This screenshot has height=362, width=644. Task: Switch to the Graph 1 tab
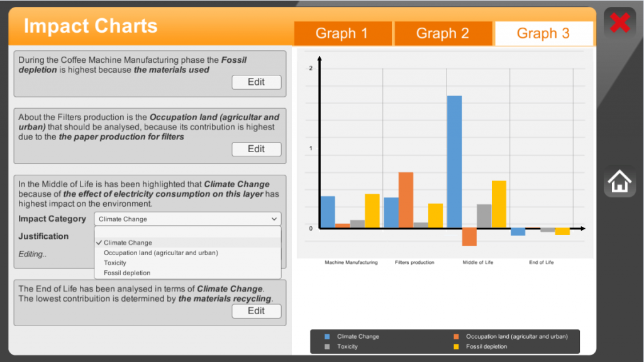coord(342,34)
